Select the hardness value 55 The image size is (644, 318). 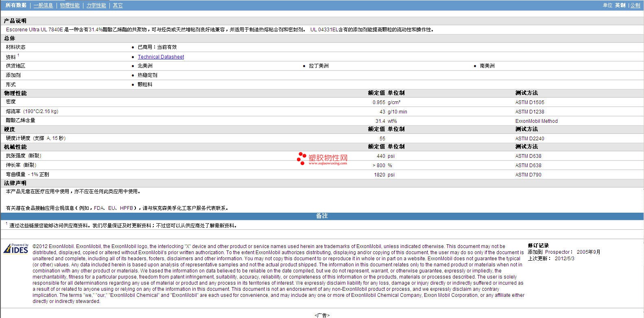pyautogui.click(x=382, y=139)
